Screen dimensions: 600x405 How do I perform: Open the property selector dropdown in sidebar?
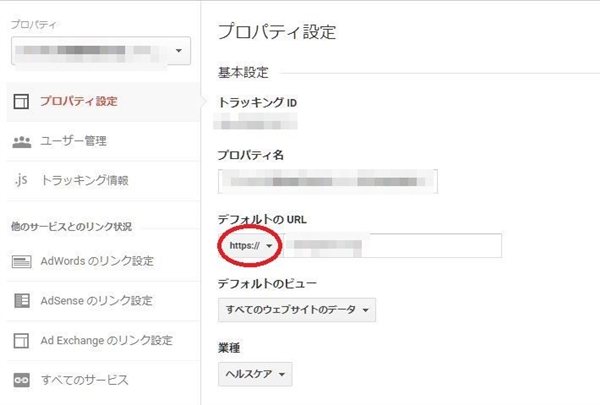99,50
